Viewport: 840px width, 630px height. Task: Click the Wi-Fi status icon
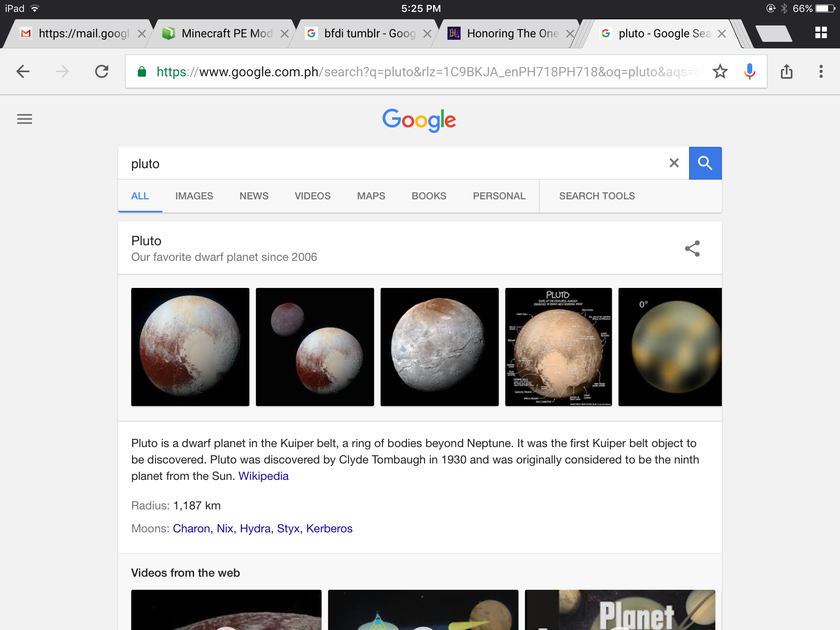(x=35, y=9)
